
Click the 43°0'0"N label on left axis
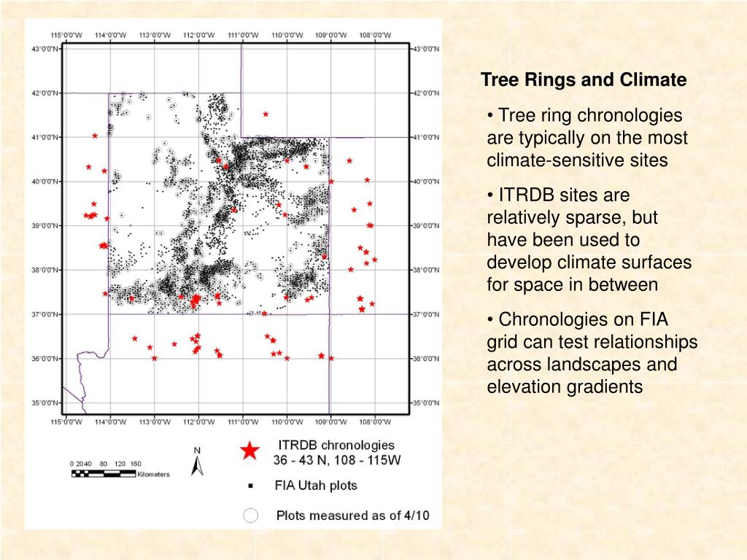(45, 49)
